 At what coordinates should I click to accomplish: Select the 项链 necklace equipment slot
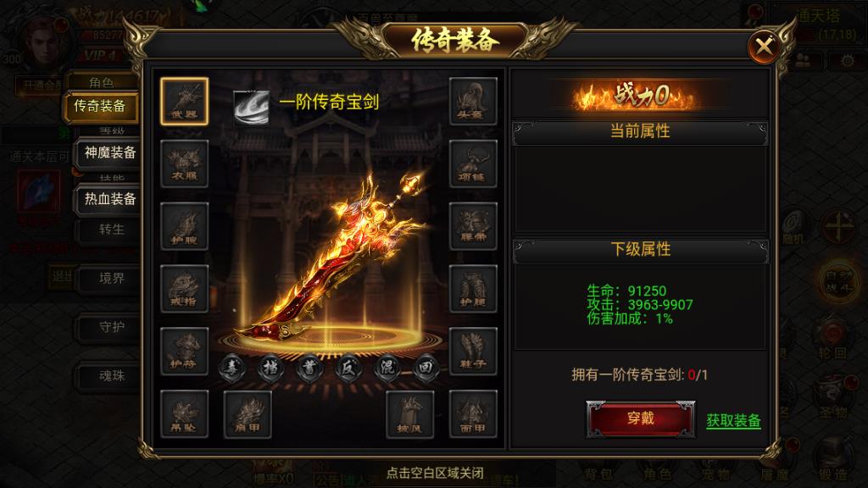(x=473, y=164)
